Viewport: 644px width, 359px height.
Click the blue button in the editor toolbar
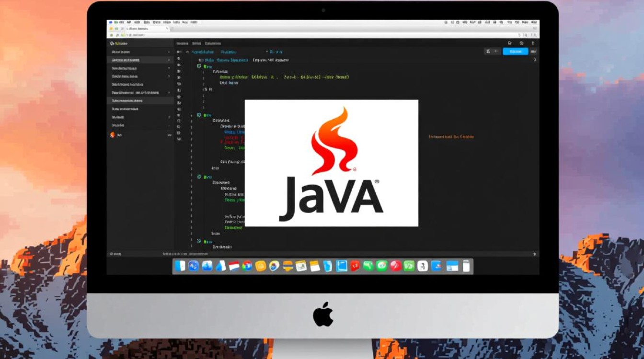515,51
